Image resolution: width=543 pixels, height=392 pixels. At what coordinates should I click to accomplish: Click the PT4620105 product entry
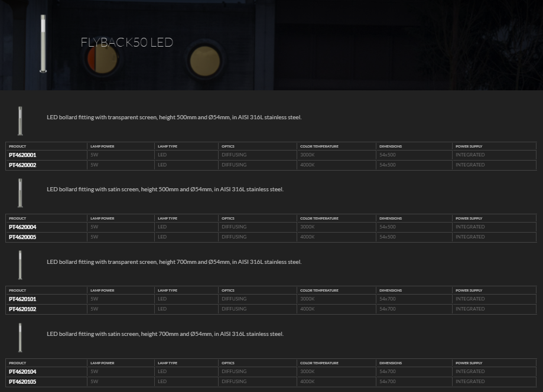(22, 382)
